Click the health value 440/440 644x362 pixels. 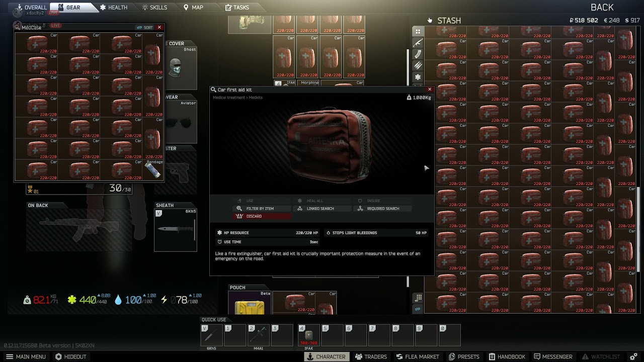pyautogui.click(x=90, y=300)
